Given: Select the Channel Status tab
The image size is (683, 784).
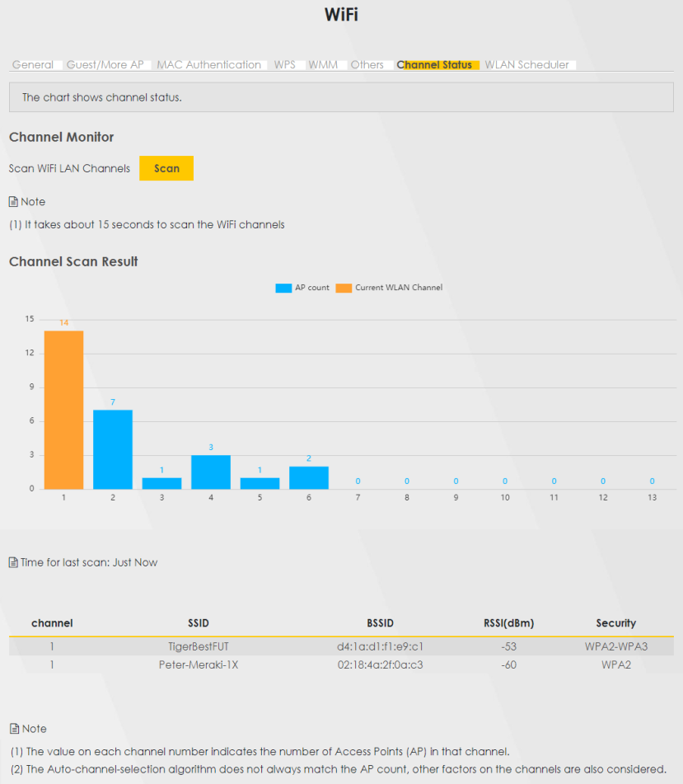Looking at the screenshot, I should pyautogui.click(x=434, y=65).
